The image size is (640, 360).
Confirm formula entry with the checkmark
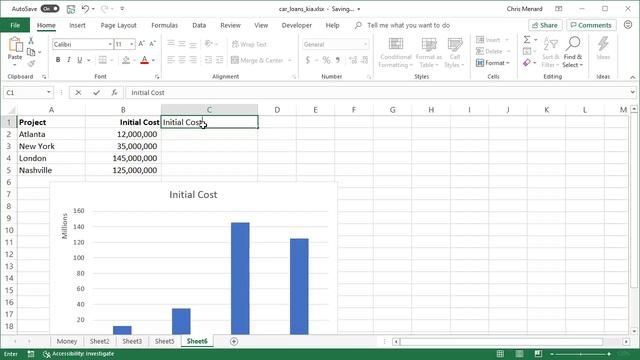click(x=96, y=93)
